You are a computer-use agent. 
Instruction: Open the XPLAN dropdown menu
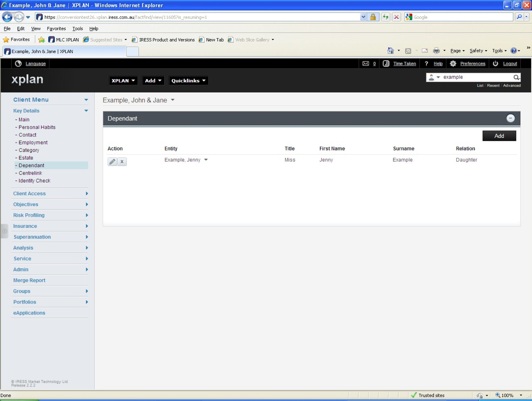pos(123,81)
